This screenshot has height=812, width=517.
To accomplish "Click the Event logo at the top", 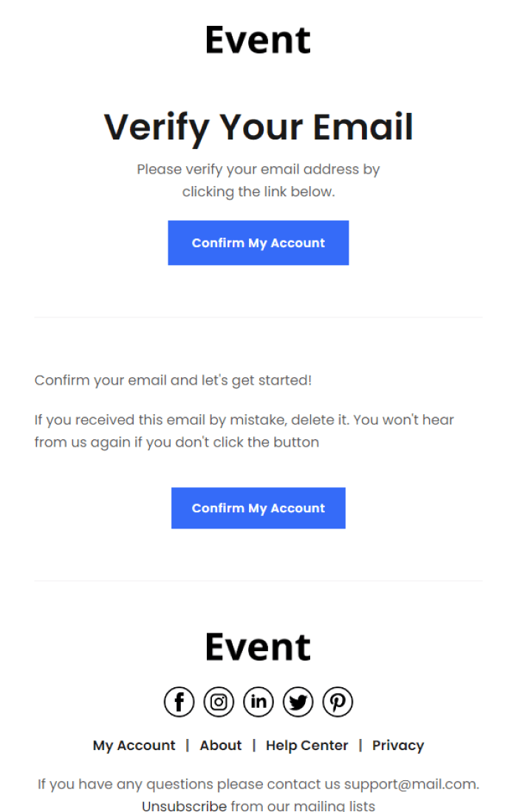I will [258, 40].
